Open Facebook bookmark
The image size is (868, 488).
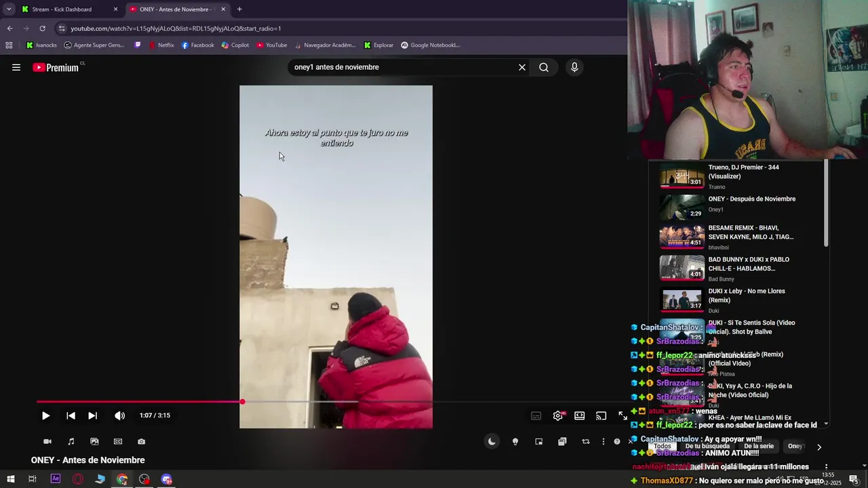click(x=197, y=45)
